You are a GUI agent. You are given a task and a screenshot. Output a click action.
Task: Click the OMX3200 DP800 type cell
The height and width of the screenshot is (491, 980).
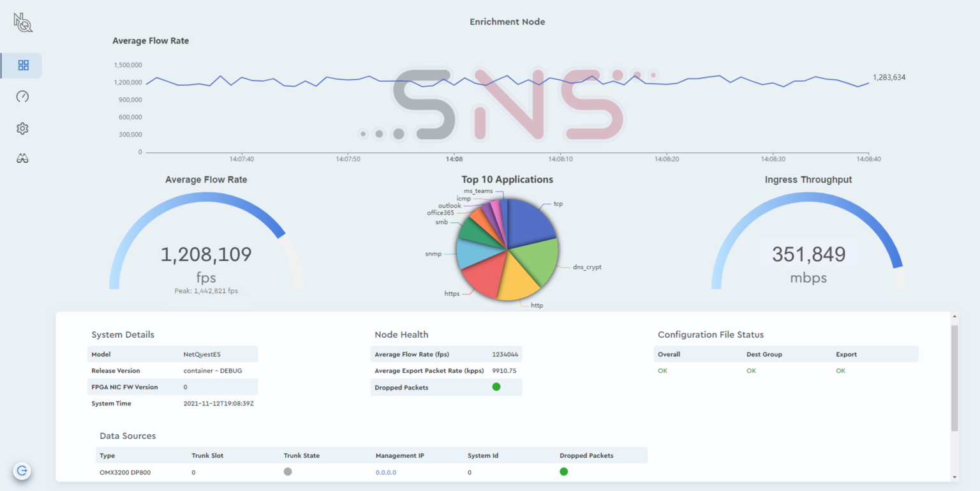click(125, 472)
